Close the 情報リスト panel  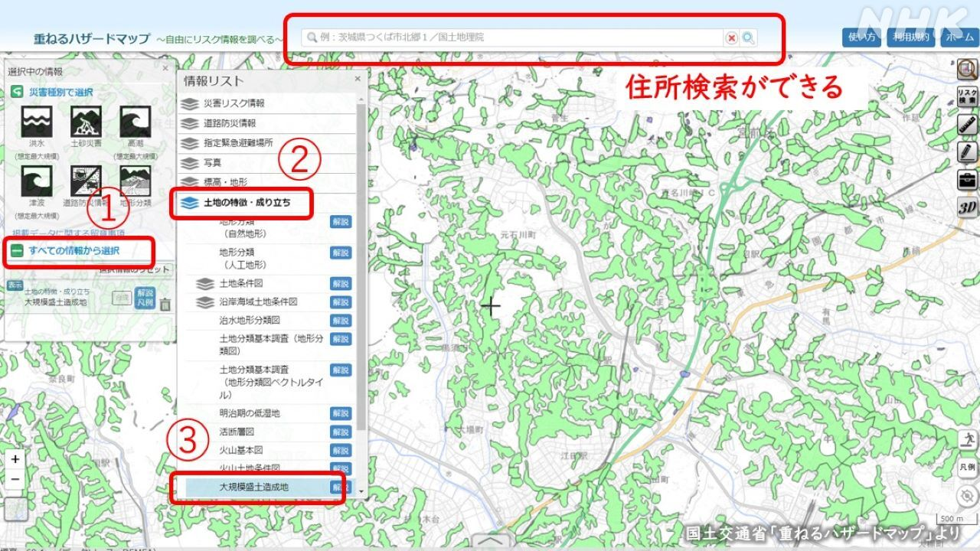pyautogui.click(x=357, y=79)
